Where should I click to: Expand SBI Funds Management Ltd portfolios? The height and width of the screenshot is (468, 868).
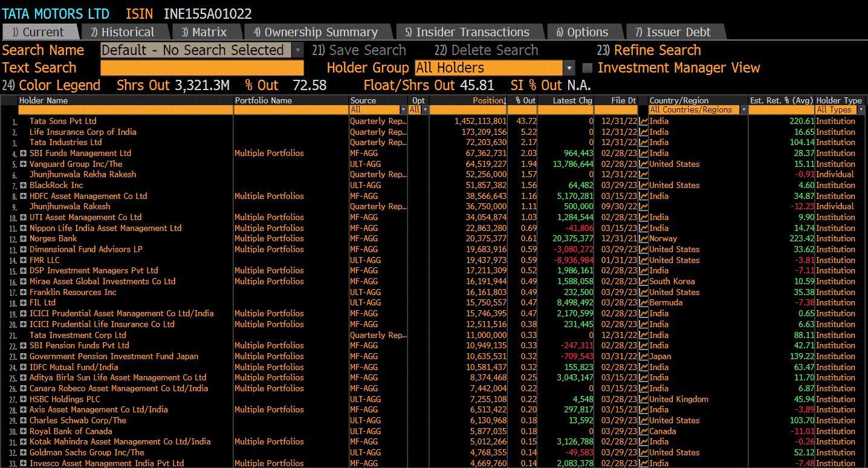[24, 154]
